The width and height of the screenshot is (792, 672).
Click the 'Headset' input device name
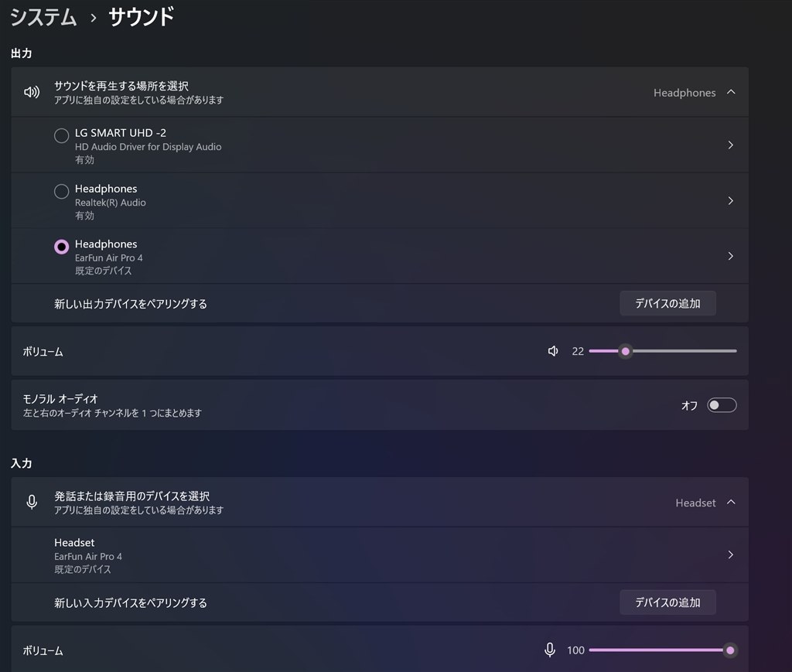tap(74, 542)
